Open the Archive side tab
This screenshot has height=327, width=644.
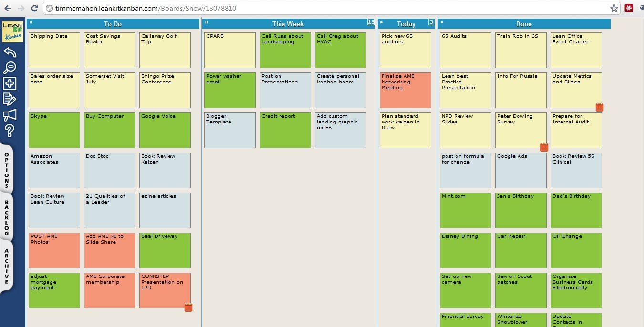click(x=7, y=267)
